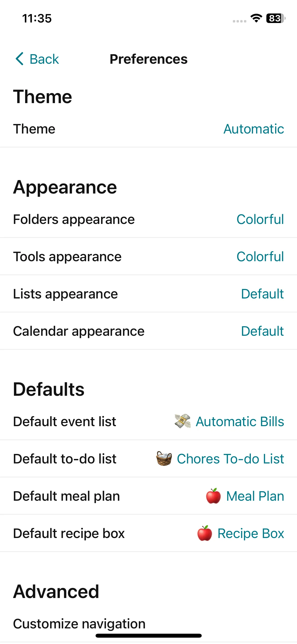Tap the red apple Recipe Box icon
297x644 pixels.
tap(205, 533)
